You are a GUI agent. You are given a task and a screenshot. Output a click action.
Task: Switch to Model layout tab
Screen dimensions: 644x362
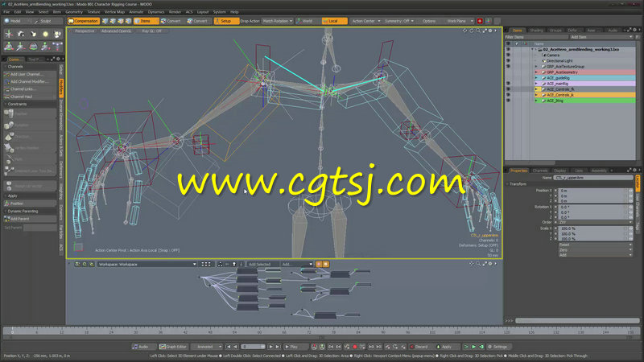tap(15, 21)
